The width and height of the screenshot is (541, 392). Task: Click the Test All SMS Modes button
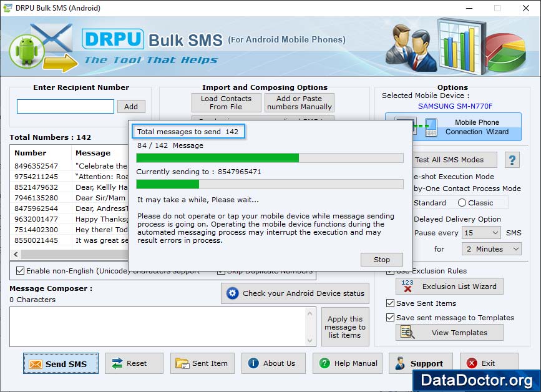pyautogui.click(x=454, y=160)
